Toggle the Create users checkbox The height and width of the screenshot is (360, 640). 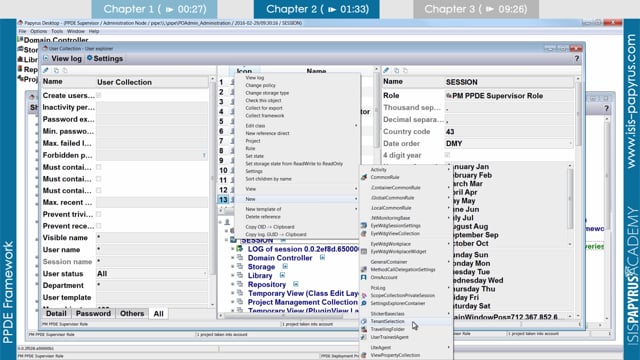[x=99, y=95]
